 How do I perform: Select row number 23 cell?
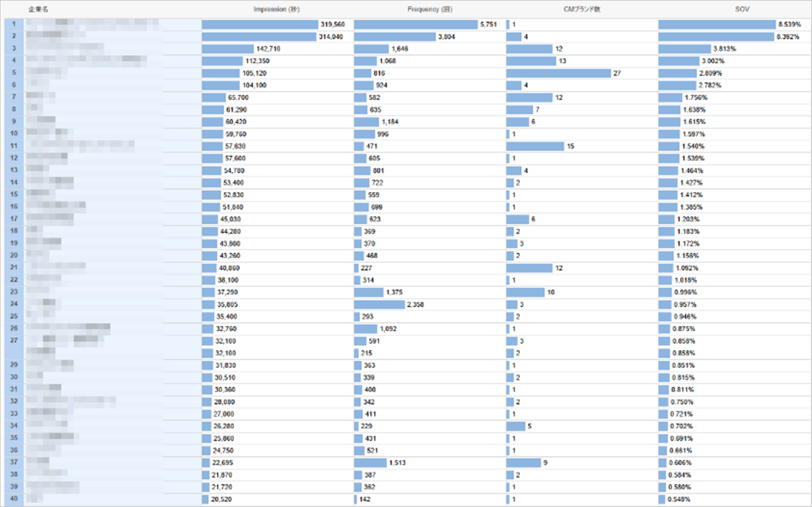point(14,292)
